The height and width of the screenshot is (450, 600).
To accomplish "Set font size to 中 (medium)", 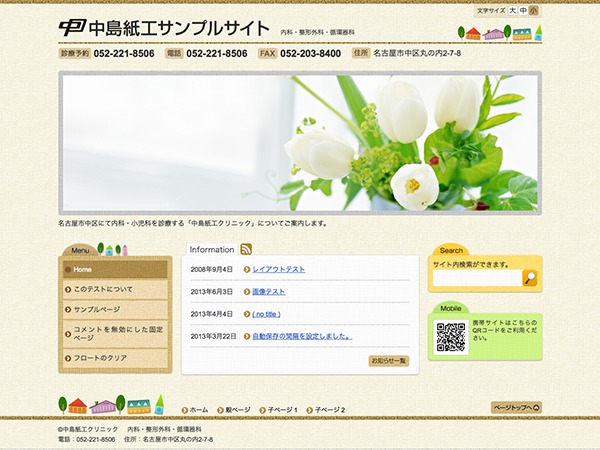I will click(x=523, y=11).
